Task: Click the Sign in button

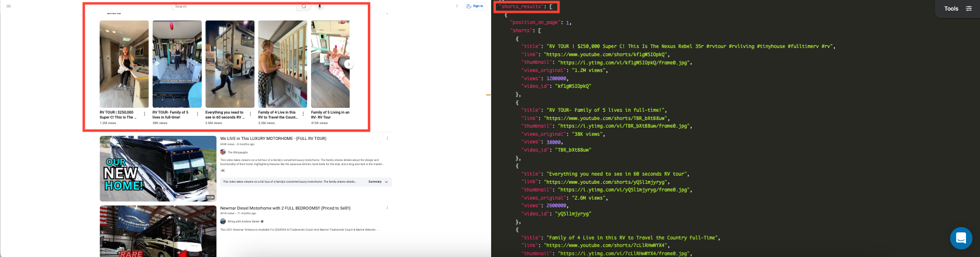Action: 475,6
